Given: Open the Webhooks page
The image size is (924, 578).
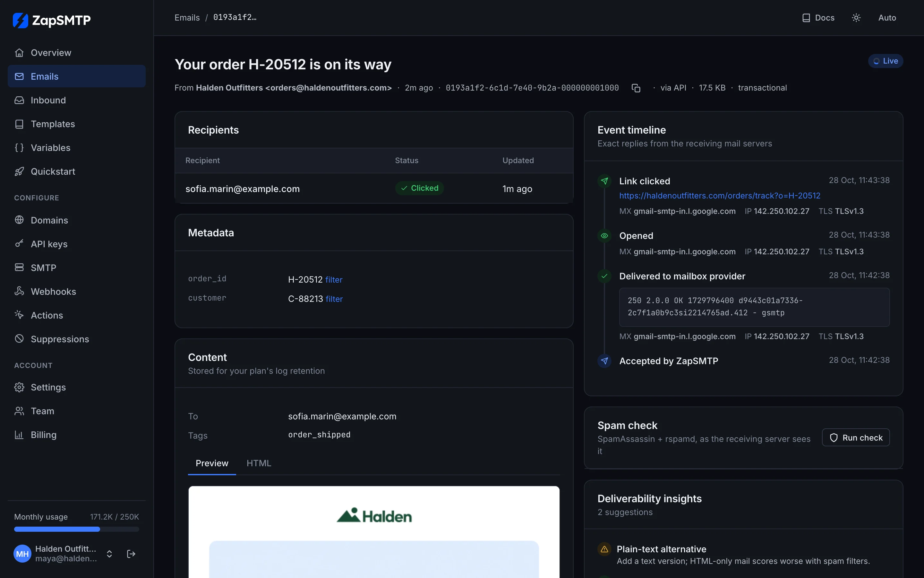Looking at the screenshot, I should point(76,291).
